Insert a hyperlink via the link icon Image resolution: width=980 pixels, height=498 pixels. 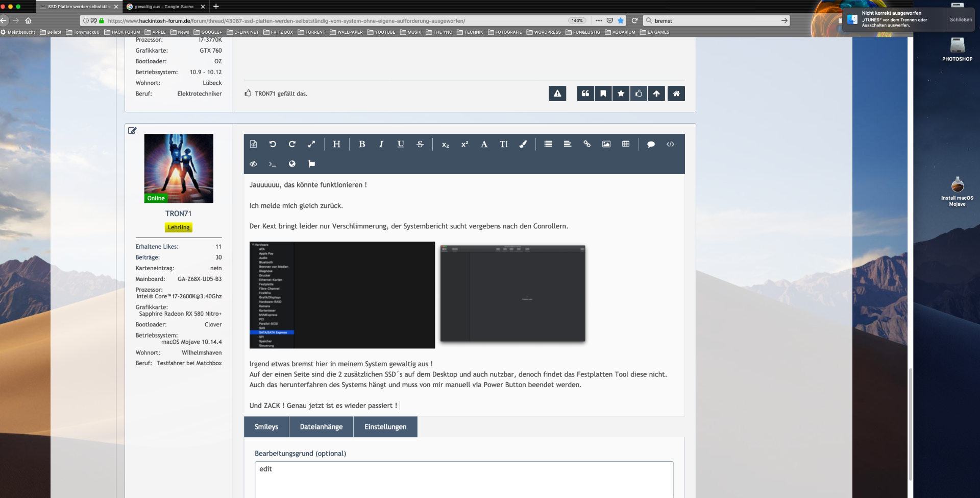[x=587, y=144]
